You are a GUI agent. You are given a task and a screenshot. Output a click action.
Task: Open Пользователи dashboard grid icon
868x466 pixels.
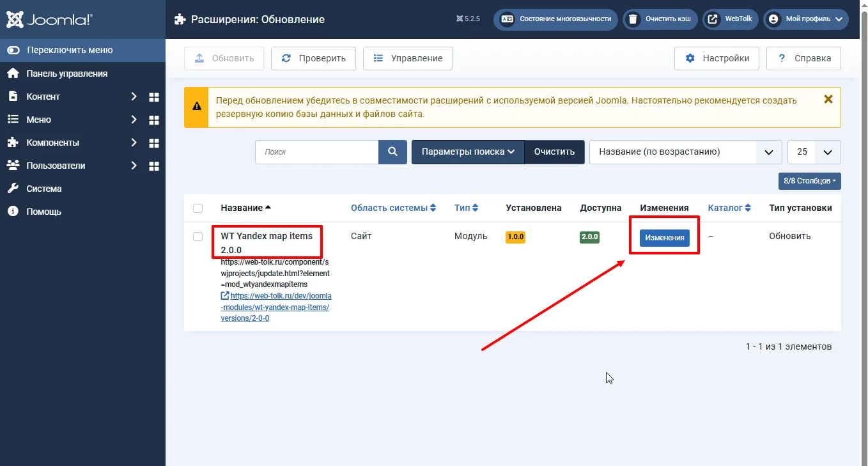point(153,166)
